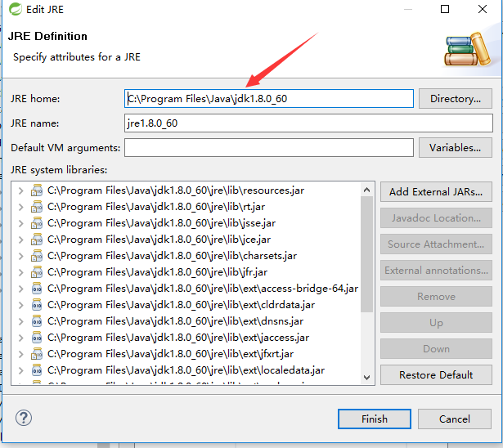503x448 pixels.
Task: Select the lib\jce.jar path text
Action: [x=159, y=240]
